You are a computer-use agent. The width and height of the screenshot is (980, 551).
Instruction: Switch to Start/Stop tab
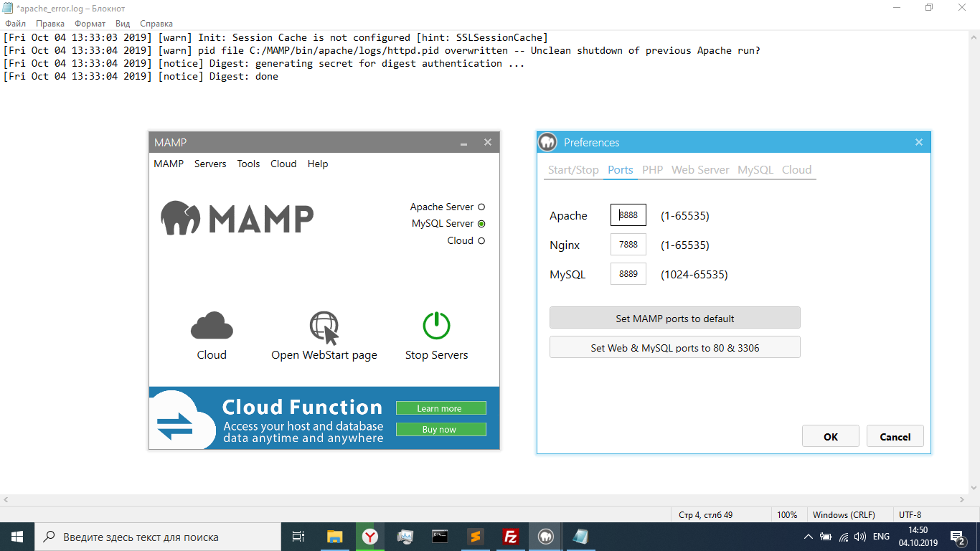click(x=573, y=170)
